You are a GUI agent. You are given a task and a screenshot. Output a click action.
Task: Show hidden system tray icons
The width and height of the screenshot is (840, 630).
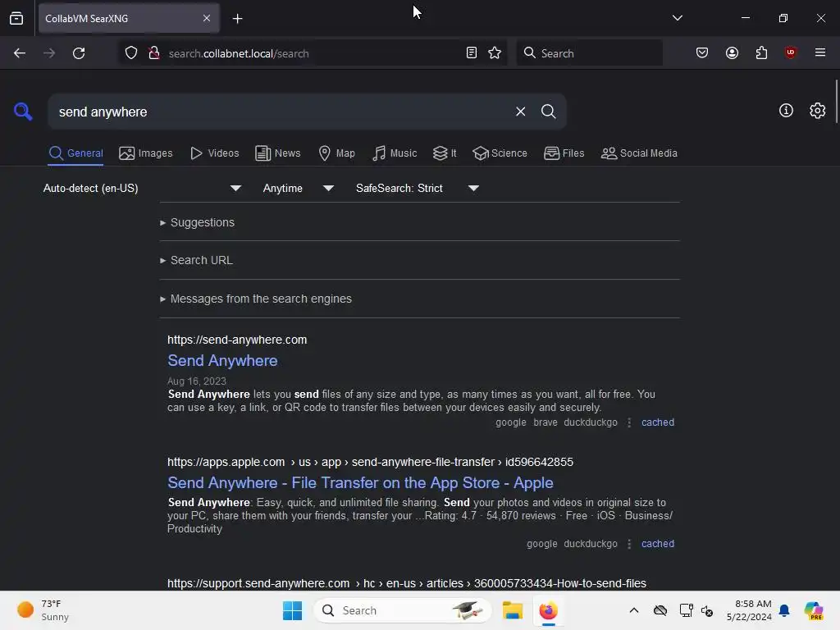click(x=633, y=610)
